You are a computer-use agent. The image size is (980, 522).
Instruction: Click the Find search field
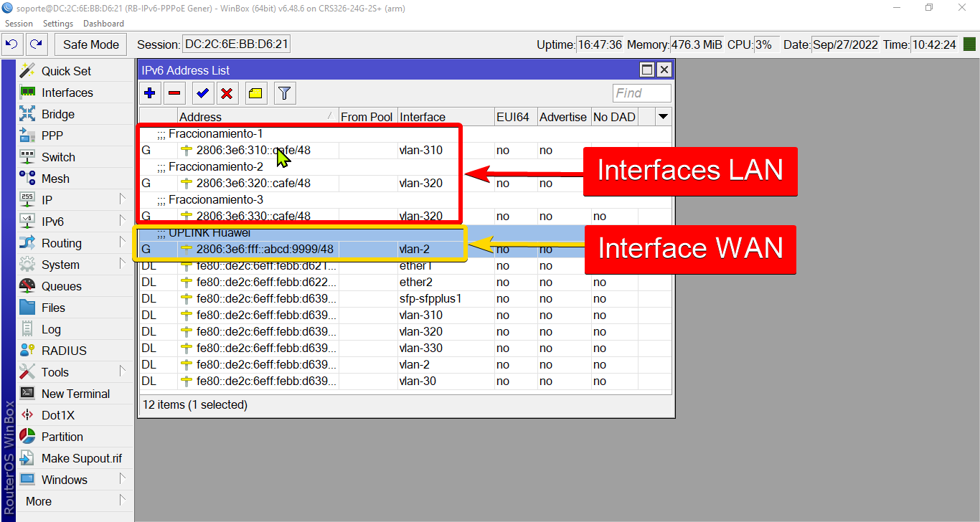[642, 93]
